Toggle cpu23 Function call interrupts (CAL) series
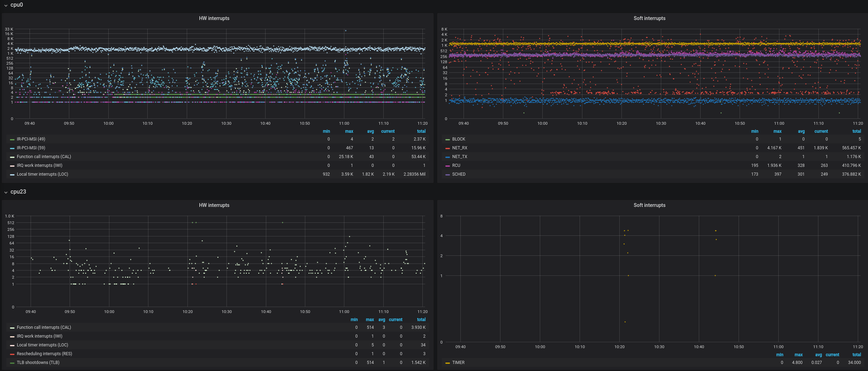868x371 pixels. point(44,327)
